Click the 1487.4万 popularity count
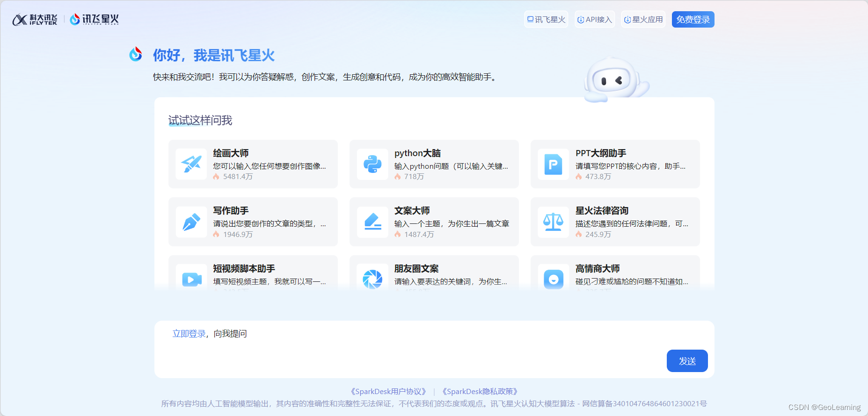This screenshot has width=868, height=416. coord(419,235)
